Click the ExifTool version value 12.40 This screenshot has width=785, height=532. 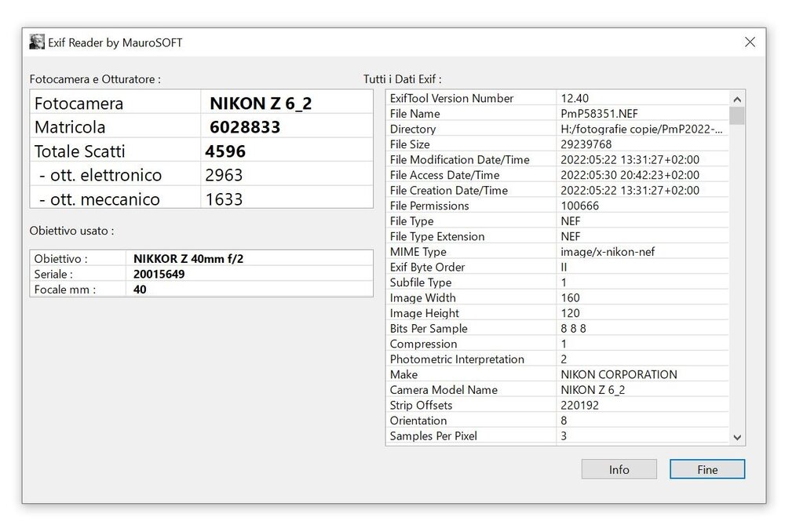(575, 98)
